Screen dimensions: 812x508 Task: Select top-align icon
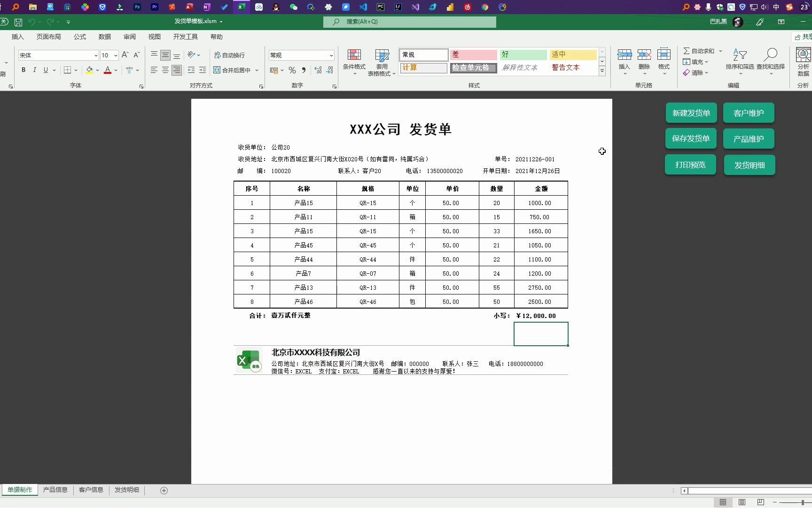coord(154,55)
